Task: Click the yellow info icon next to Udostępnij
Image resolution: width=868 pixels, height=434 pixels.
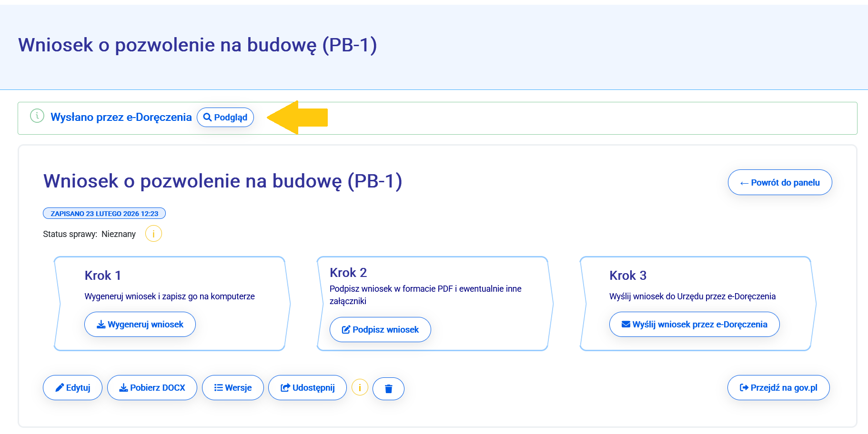Action: tap(360, 388)
